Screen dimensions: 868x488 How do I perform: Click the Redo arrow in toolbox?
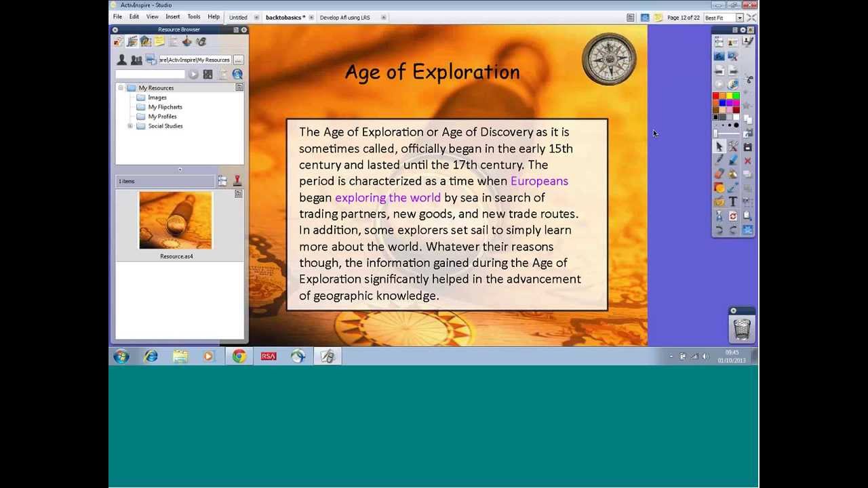pos(733,229)
